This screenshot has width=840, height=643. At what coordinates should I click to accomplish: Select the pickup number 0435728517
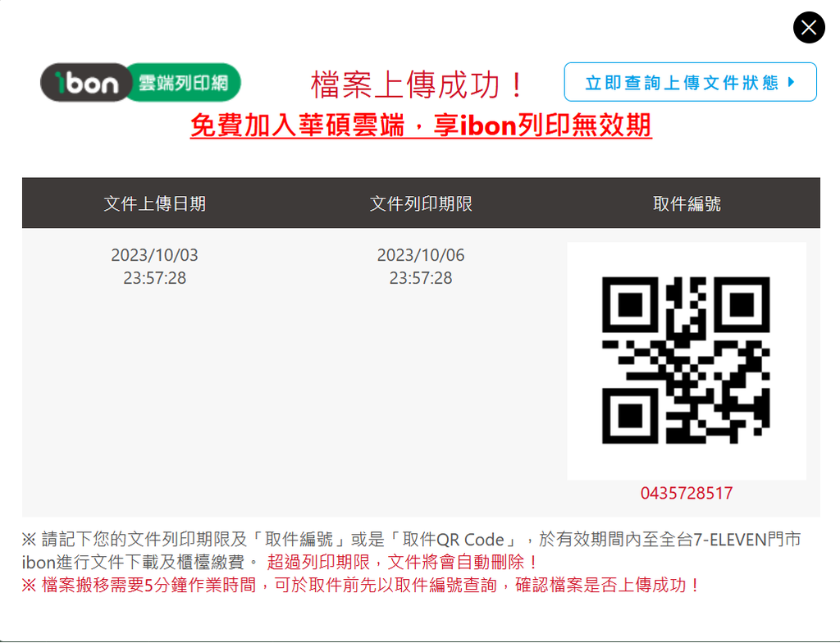(x=687, y=493)
